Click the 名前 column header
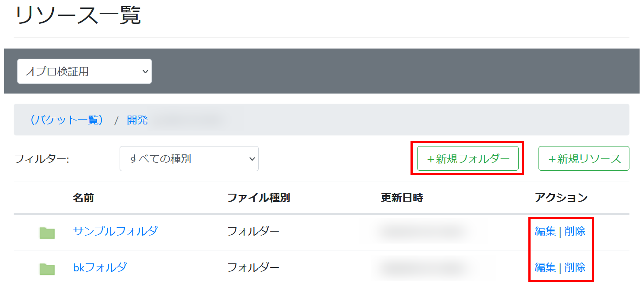 [83, 198]
